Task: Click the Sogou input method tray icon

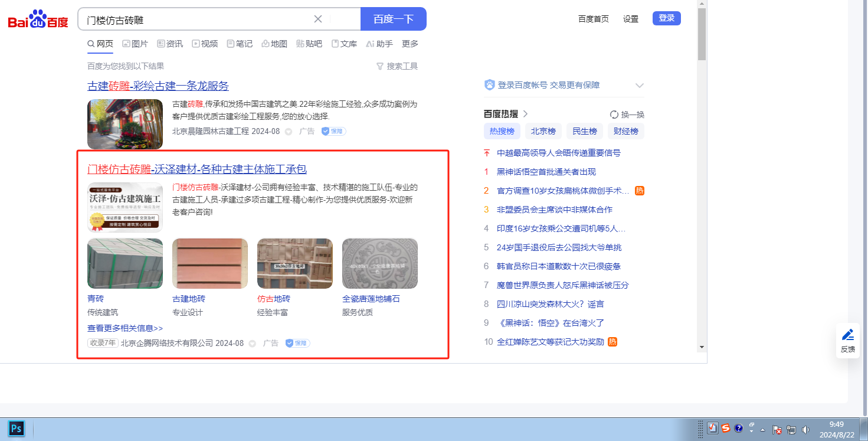Action: (x=726, y=429)
